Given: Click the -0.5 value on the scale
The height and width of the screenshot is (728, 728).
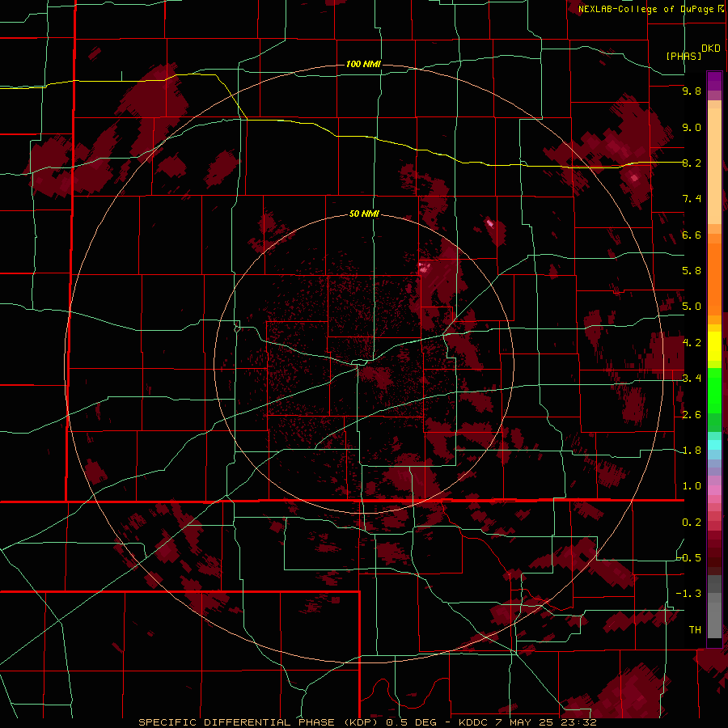Looking at the screenshot, I should (689, 558).
